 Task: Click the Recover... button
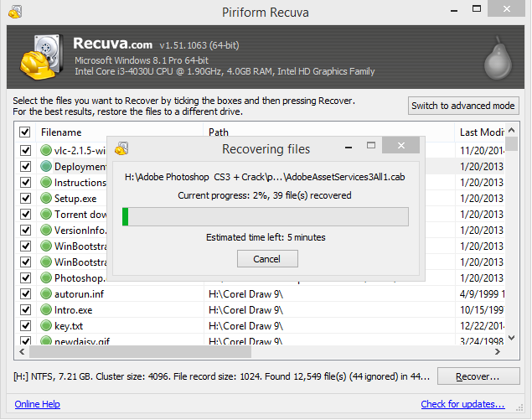point(478,376)
